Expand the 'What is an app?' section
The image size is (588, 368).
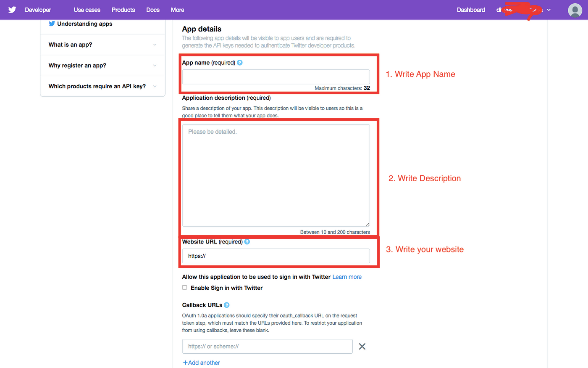(x=102, y=45)
